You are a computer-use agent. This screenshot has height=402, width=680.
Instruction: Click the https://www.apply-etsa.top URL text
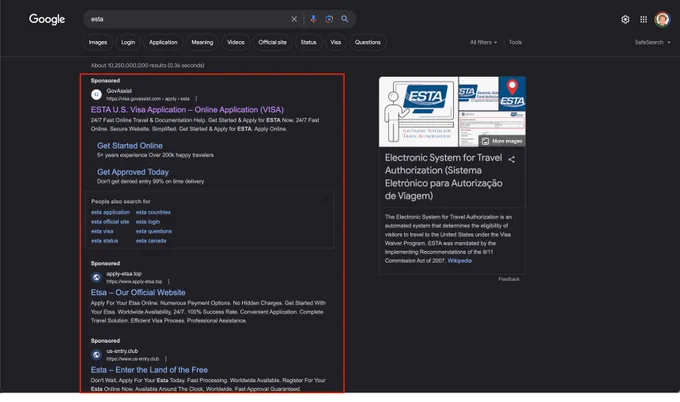click(x=134, y=282)
